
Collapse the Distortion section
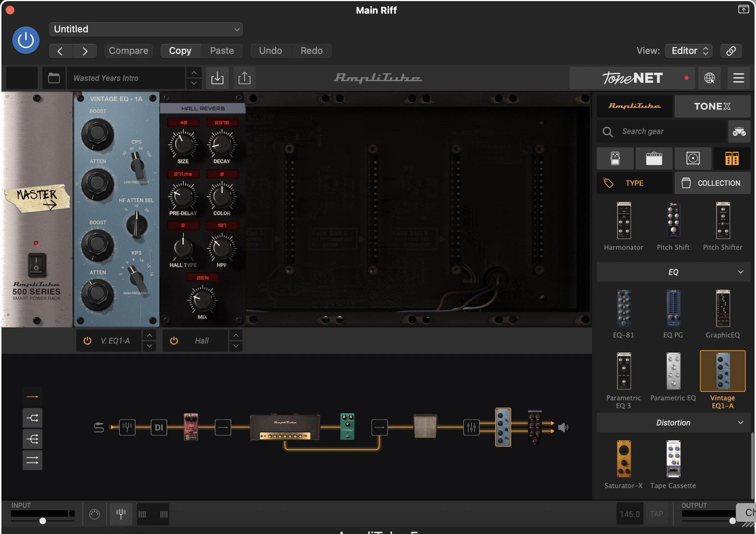point(673,423)
